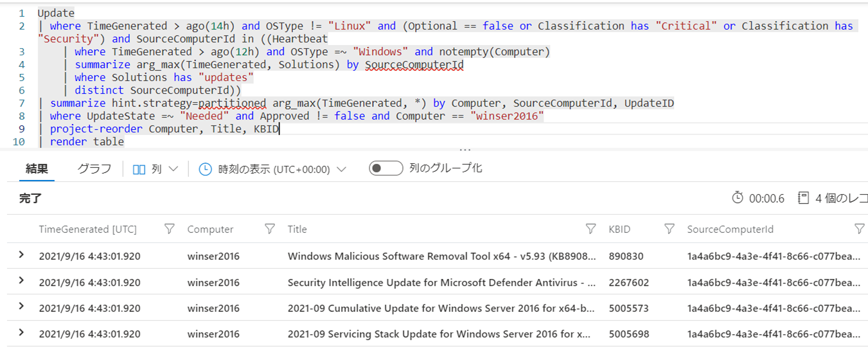Open the columns dropdown chevron
Image resolution: width=868 pixels, height=351 pixels.
173,169
